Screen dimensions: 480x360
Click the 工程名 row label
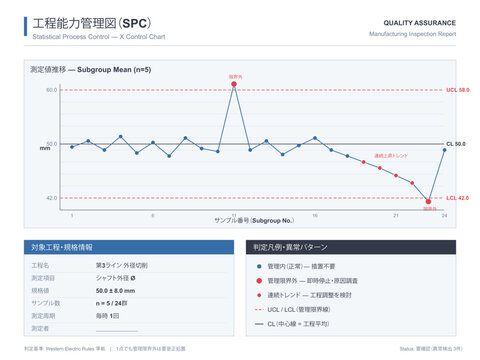(x=40, y=265)
